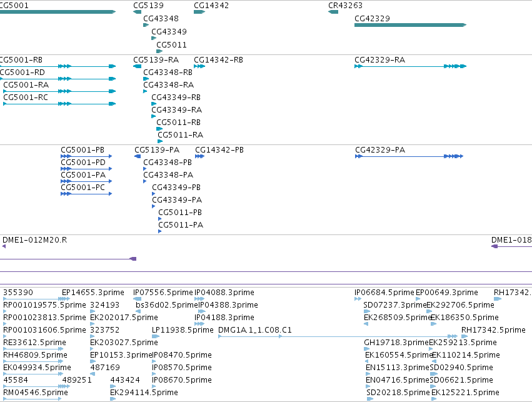This screenshot has height=402, width=532.
Task: Click the EK125221.5prime EST label
Action: [465, 393]
